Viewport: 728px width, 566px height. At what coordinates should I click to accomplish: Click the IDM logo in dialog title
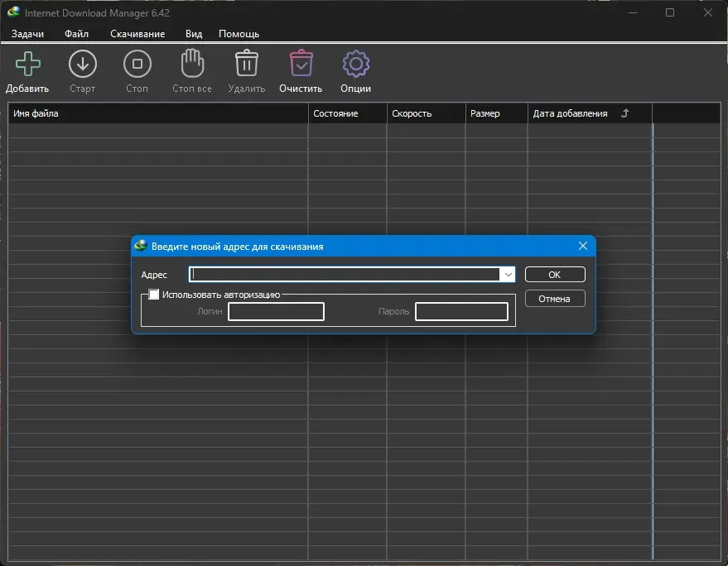tap(140, 246)
